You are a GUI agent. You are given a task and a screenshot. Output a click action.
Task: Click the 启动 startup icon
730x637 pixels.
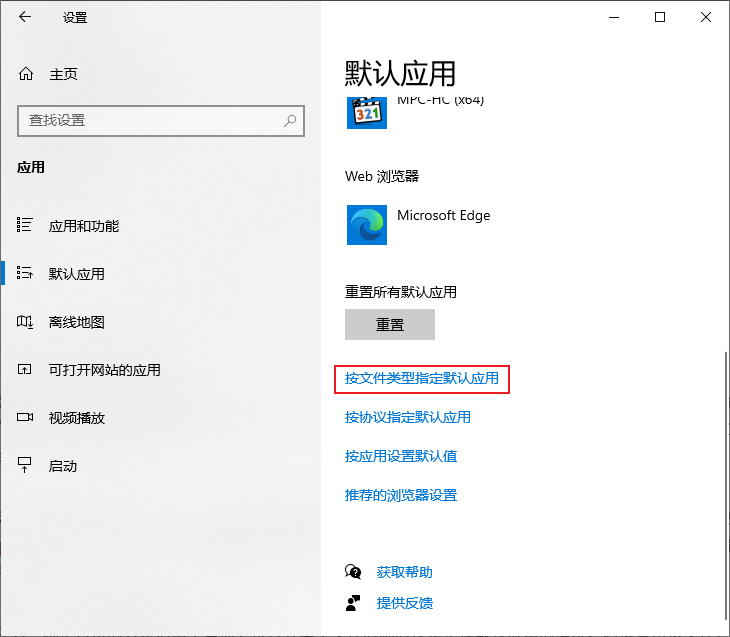(x=24, y=465)
